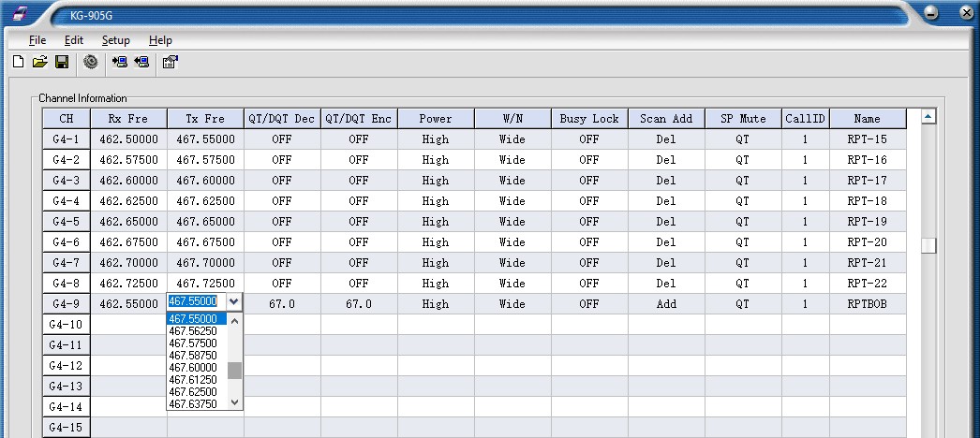
Task: Click the QT/DQT Enc 67.0 cell
Action: point(359,304)
